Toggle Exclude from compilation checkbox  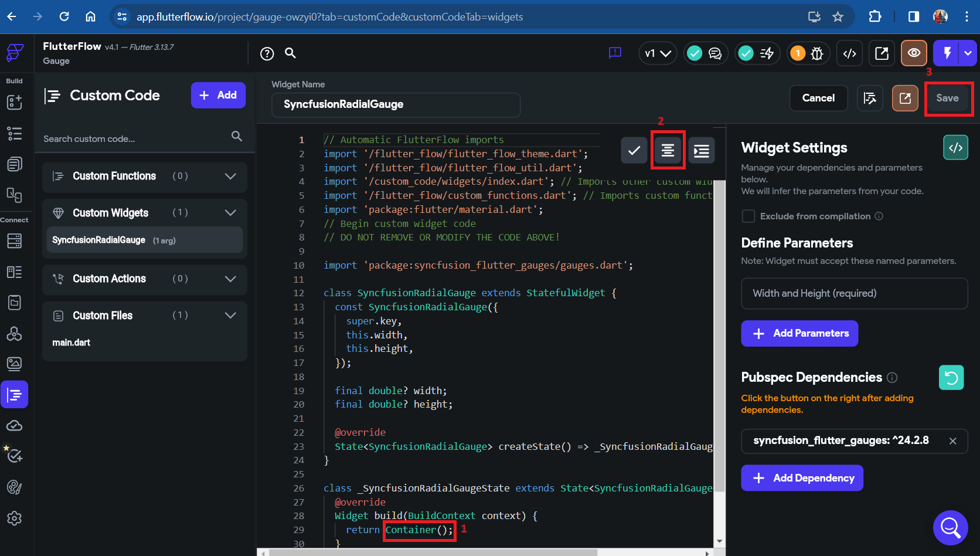pyautogui.click(x=748, y=216)
